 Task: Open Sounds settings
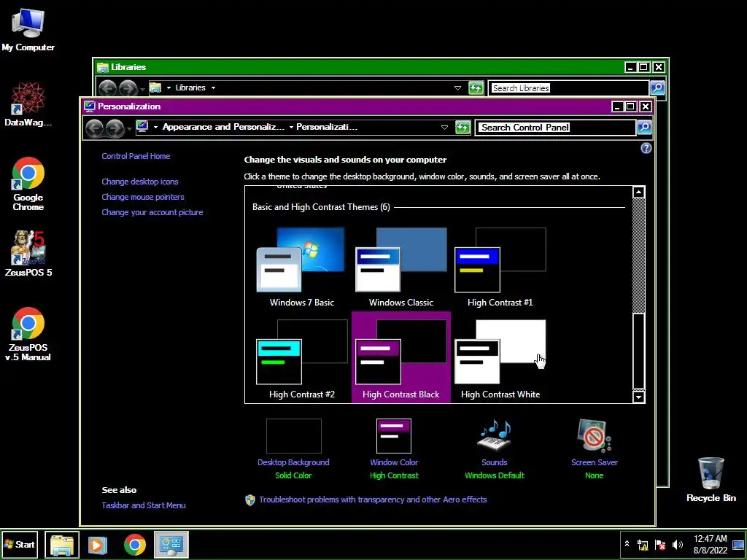point(495,449)
